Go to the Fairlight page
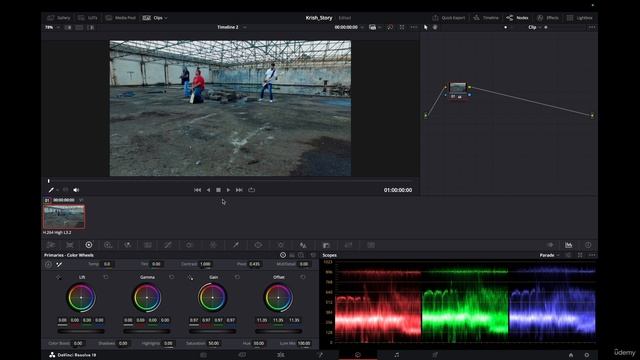This screenshot has height=360, width=640. click(x=396, y=355)
